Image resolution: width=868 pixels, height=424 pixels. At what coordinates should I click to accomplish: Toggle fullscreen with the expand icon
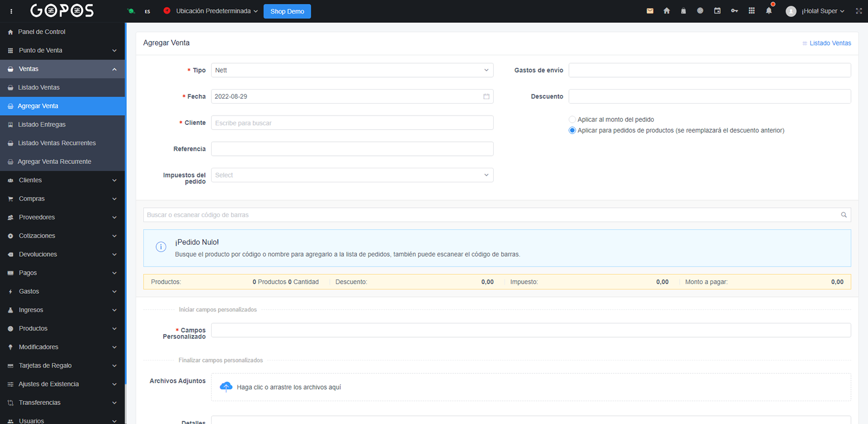[x=859, y=11]
